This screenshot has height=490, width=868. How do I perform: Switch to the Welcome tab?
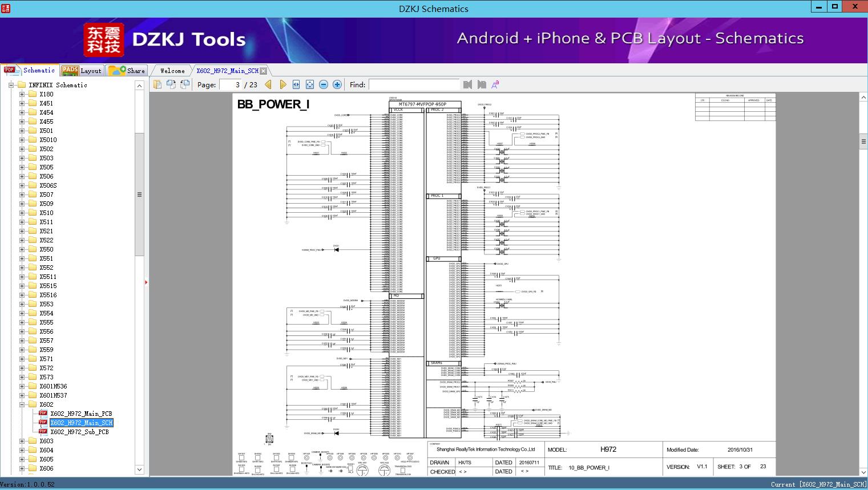[172, 71]
